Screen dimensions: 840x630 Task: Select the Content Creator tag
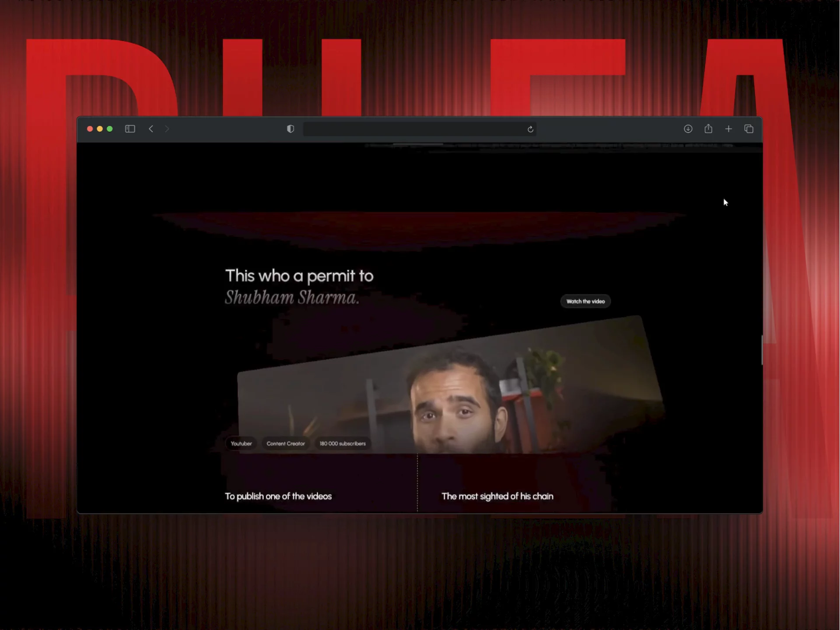click(x=286, y=443)
